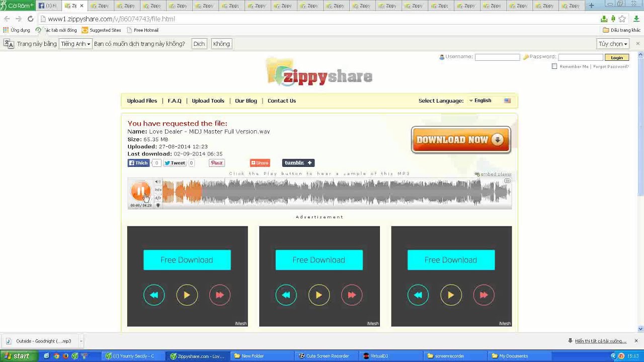Click the pink fast-forward icon in first ad
This screenshot has width=644, height=362.
pos(220,295)
